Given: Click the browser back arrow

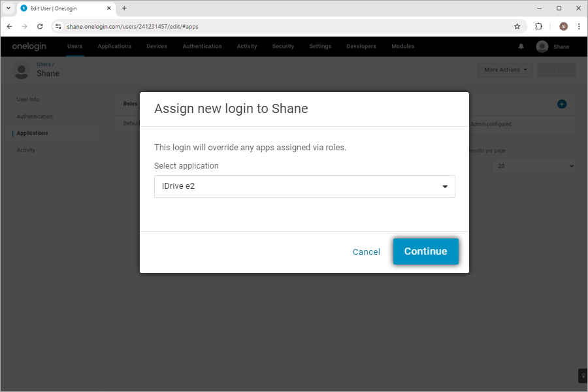Looking at the screenshot, I should pyautogui.click(x=10, y=26).
